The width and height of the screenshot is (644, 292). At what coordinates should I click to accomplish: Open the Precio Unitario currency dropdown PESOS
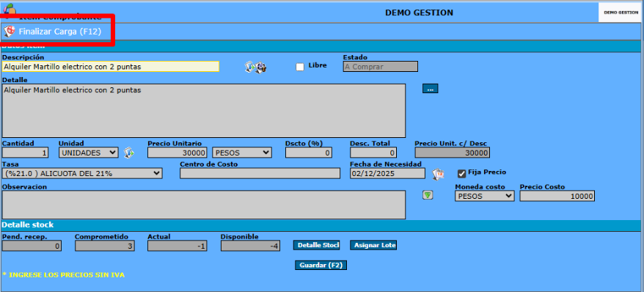point(242,153)
